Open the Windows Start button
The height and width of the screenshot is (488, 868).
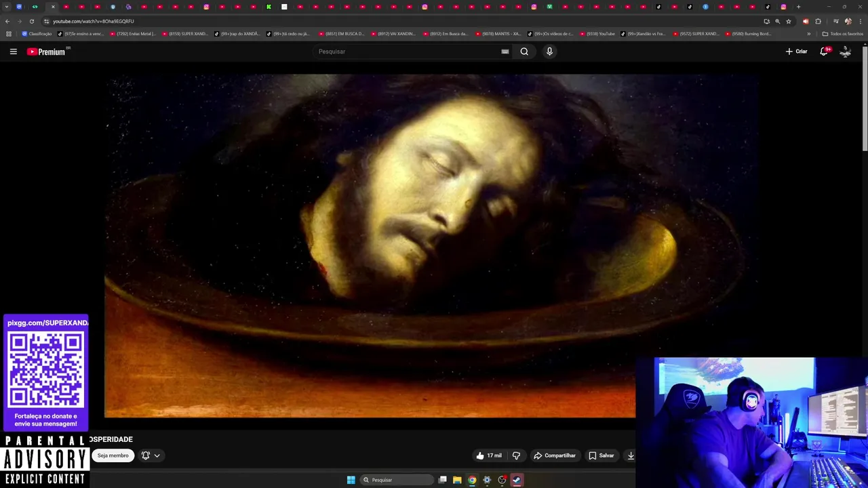click(351, 480)
